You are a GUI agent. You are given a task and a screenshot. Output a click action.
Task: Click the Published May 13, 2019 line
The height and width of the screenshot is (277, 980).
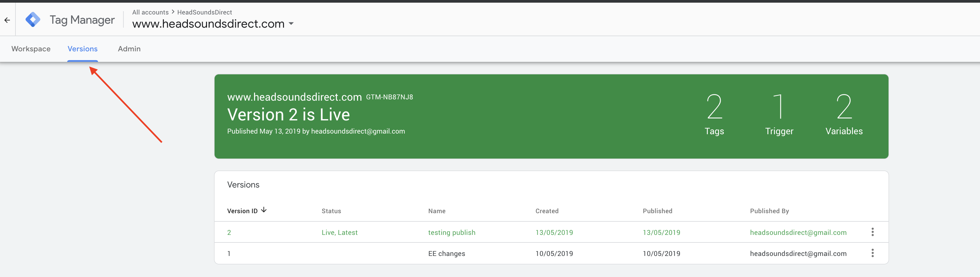[x=316, y=131]
